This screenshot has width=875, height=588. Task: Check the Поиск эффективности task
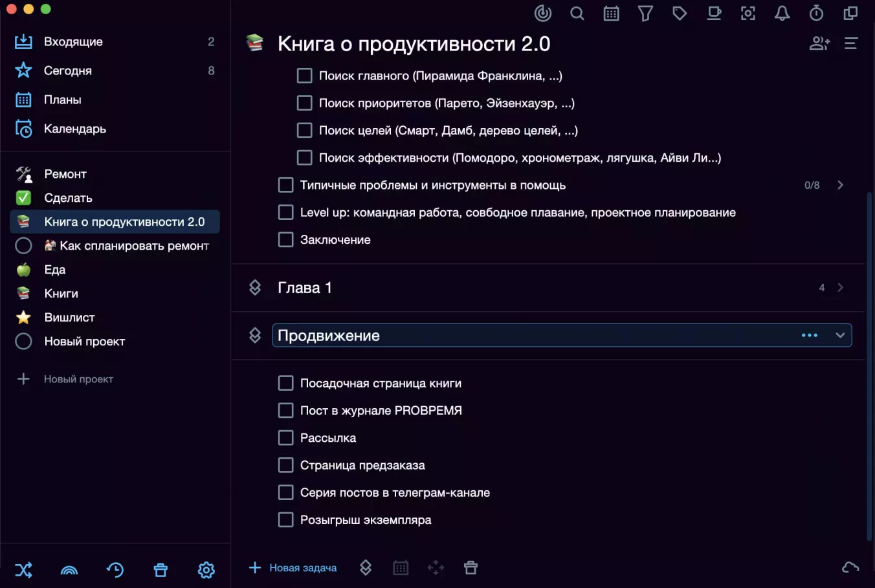point(304,157)
